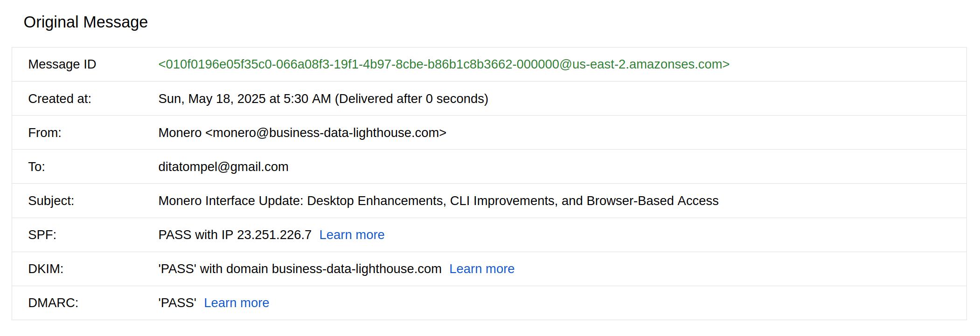Click the DMARC 'PASS' value
Viewport: 980px width, 336px height.
(177, 303)
